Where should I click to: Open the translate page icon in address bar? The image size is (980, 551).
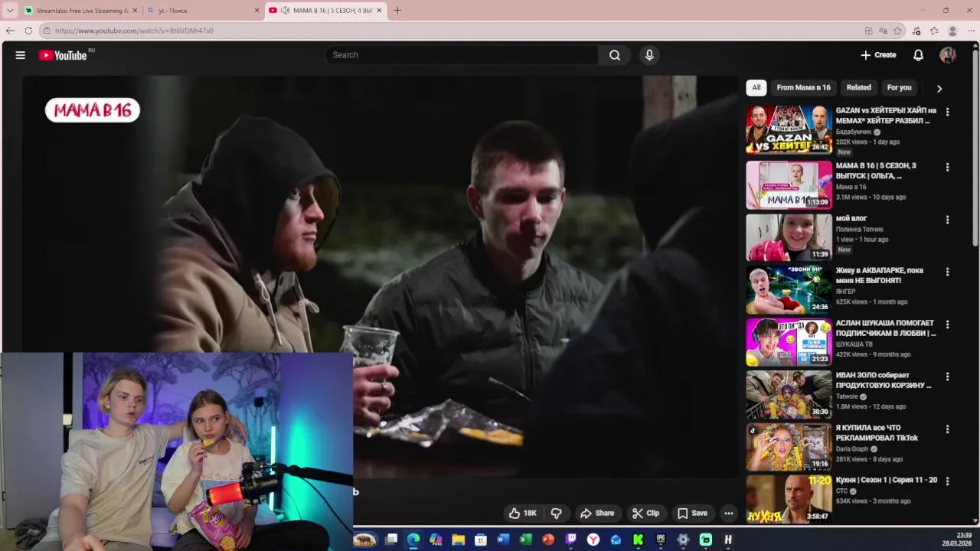coord(883,31)
